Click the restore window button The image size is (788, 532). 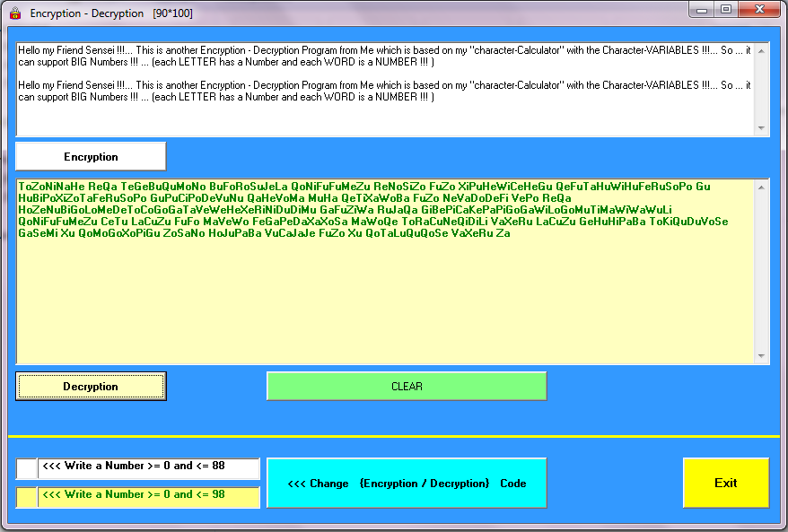point(727,10)
